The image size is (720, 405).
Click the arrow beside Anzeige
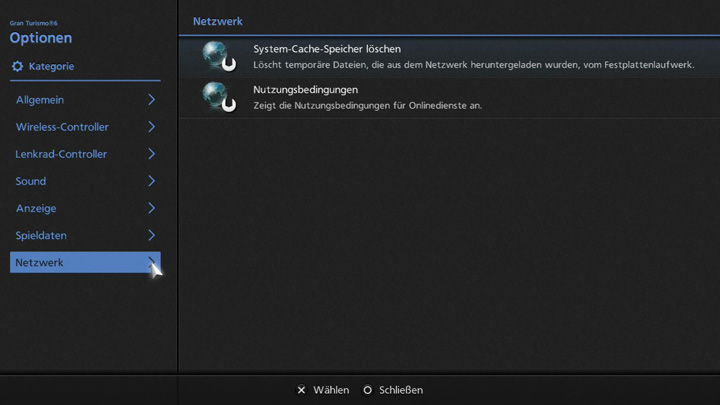pyautogui.click(x=152, y=208)
